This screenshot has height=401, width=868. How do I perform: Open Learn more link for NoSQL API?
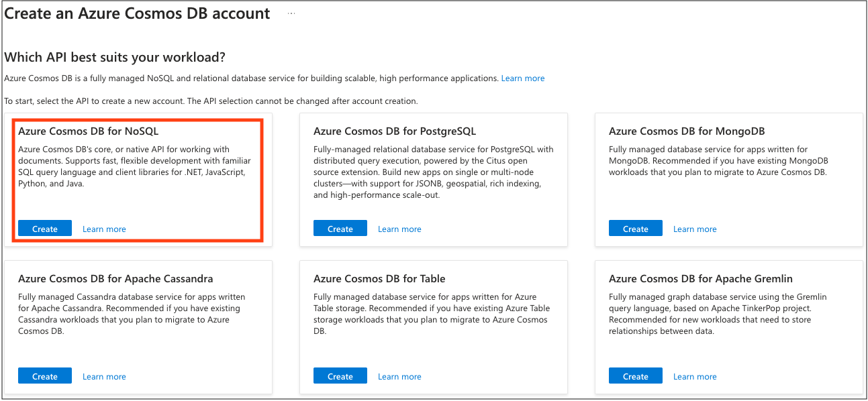coord(104,229)
